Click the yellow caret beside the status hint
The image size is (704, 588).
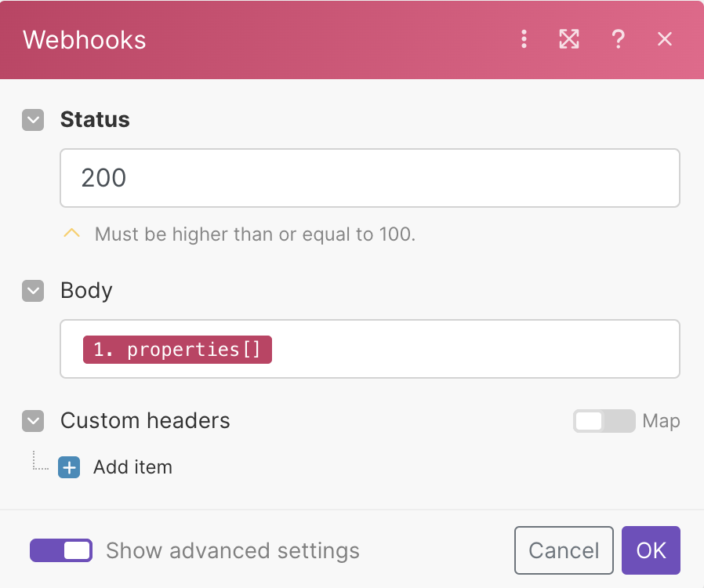point(72,233)
